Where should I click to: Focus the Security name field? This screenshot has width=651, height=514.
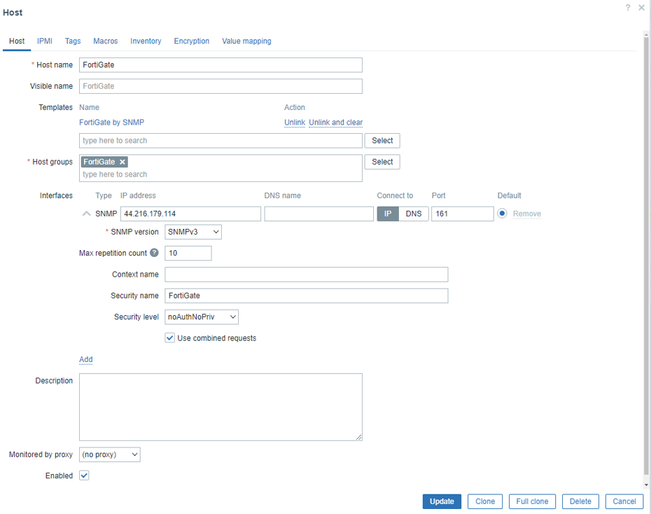click(x=306, y=296)
